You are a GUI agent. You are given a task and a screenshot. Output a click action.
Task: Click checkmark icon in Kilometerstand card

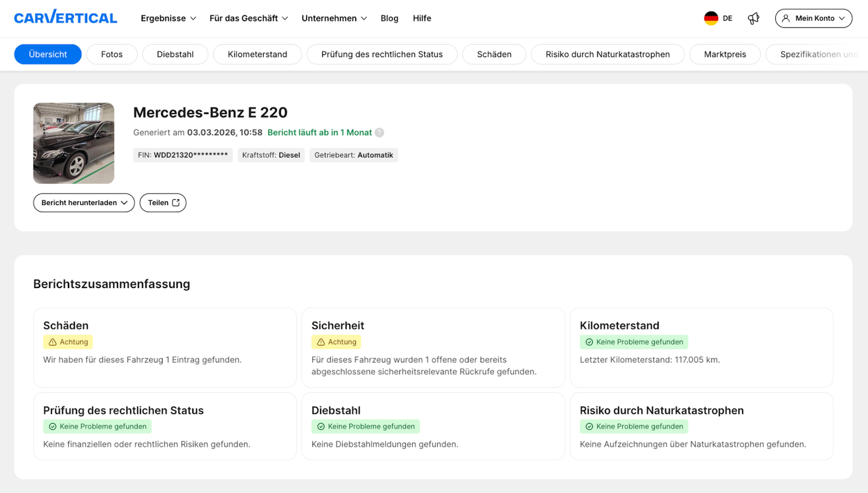pos(589,342)
